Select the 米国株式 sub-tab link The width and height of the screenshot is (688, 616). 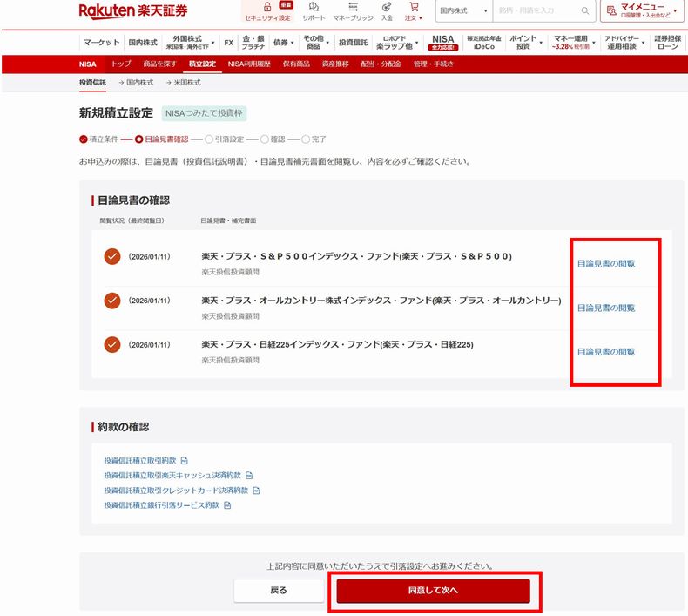tap(183, 83)
